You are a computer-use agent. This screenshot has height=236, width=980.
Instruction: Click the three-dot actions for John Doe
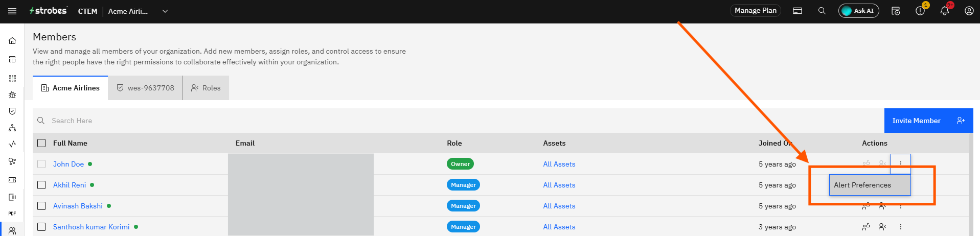point(901,164)
